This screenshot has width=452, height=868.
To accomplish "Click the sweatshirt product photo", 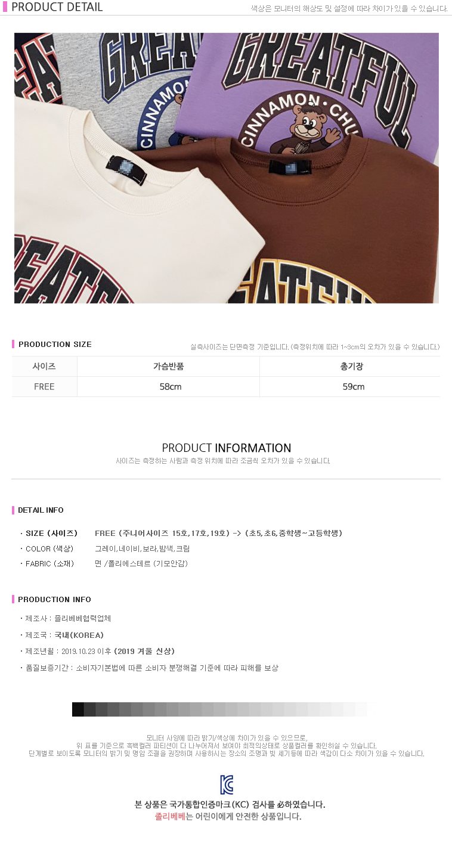I will pos(227,168).
